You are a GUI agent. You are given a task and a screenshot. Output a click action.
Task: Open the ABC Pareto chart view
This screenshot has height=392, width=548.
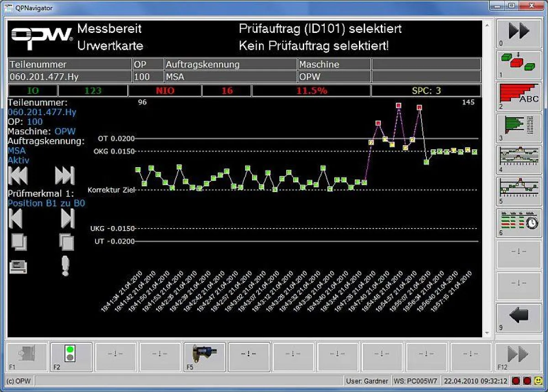click(x=519, y=96)
